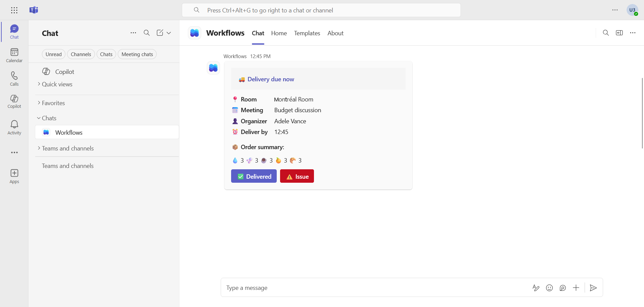Open the rewrite with Copilot pen icon
Image resolution: width=644 pixels, height=307 pixels.
pos(536,288)
